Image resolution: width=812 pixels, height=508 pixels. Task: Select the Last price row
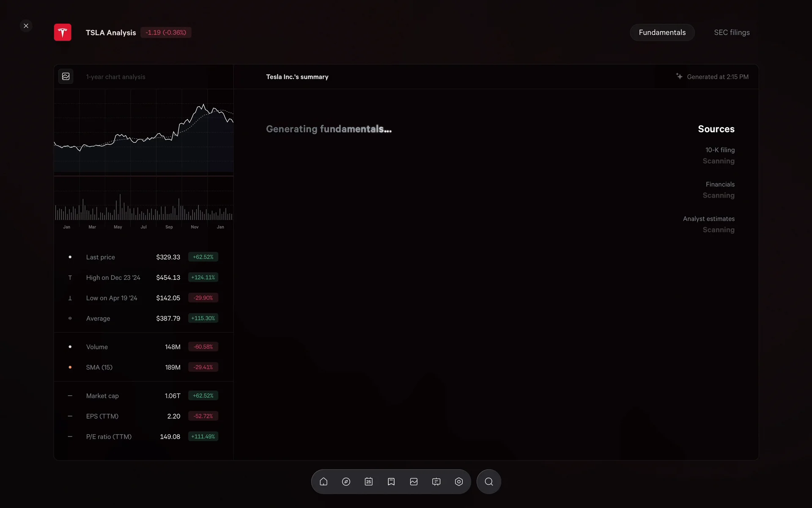143,257
